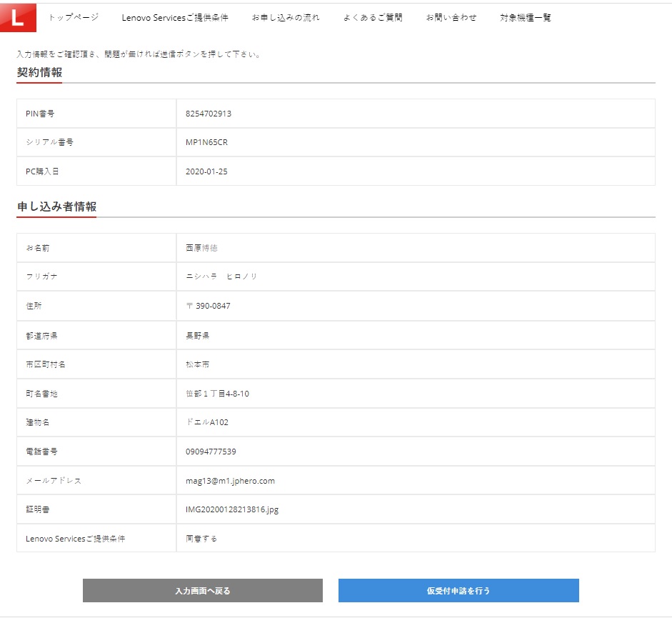Click the PC purchase date 2020-01-25
The height and width of the screenshot is (618, 672).
pyautogui.click(x=206, y=171)
